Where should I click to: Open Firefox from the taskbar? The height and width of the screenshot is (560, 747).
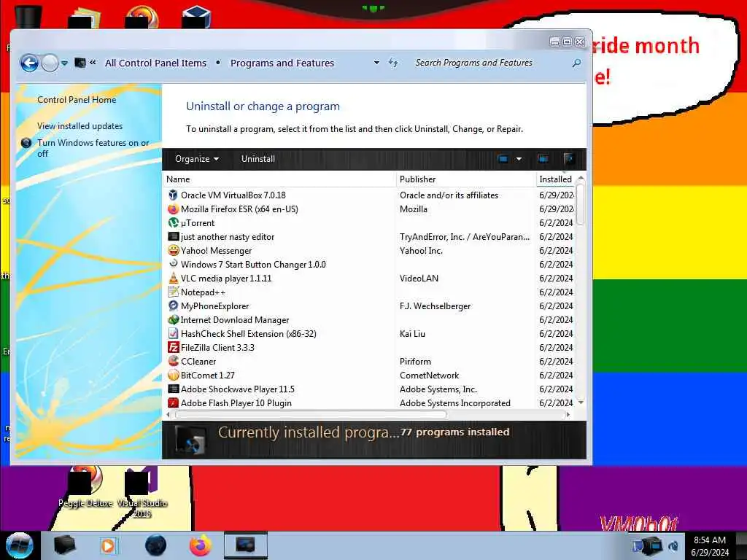[x=200, y=545]
